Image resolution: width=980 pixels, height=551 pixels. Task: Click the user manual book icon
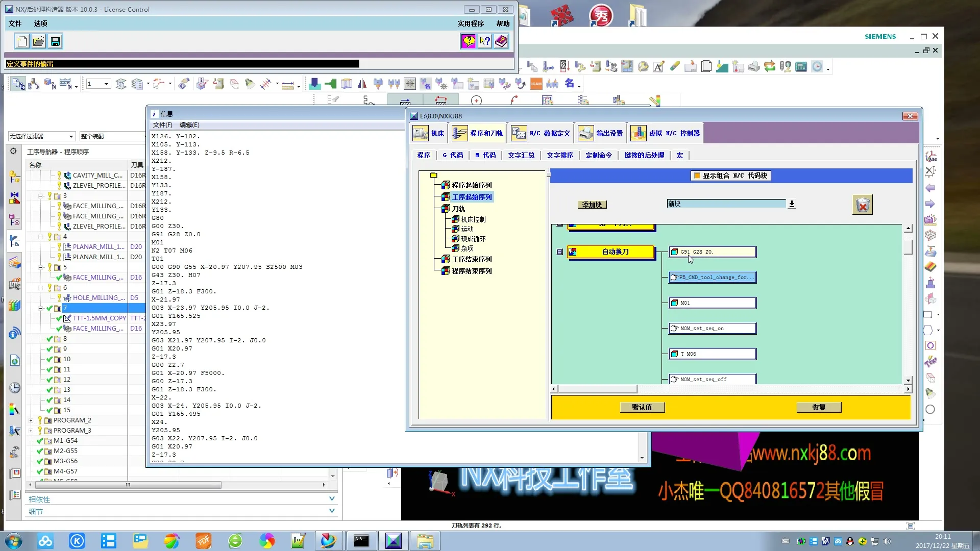pos(501,41)
